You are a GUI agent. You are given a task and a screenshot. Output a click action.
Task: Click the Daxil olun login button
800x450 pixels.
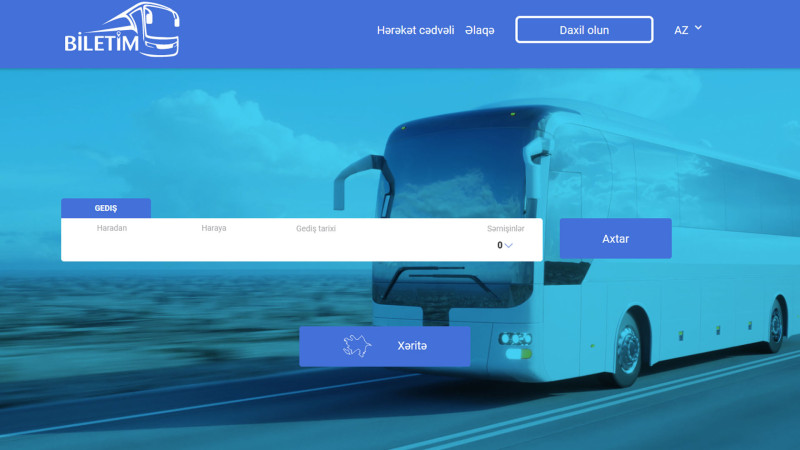(584, 30)
